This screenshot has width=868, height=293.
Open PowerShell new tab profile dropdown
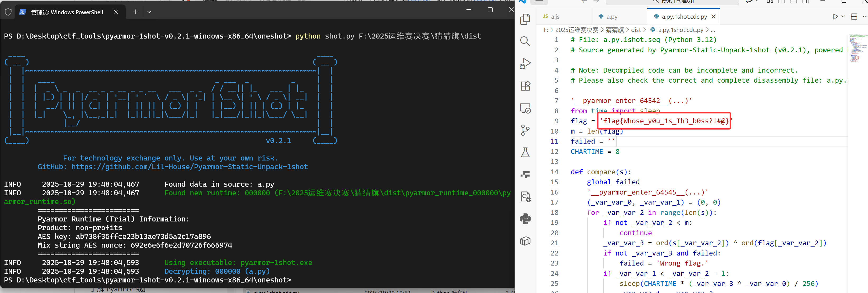(149, 12)
